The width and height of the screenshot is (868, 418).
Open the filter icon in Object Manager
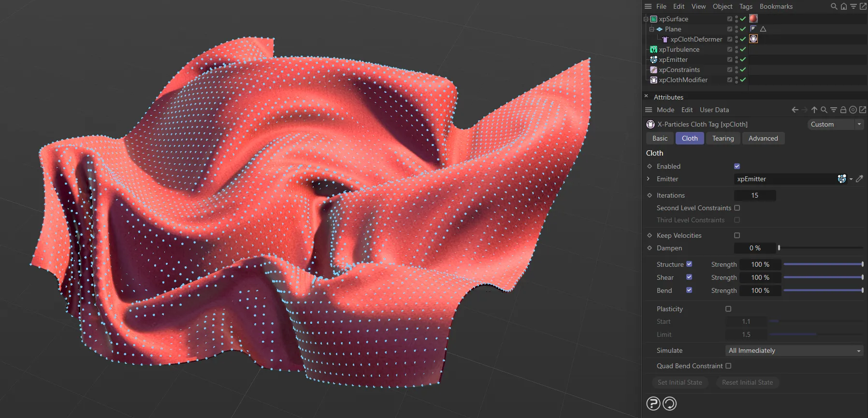click(854, 6)
